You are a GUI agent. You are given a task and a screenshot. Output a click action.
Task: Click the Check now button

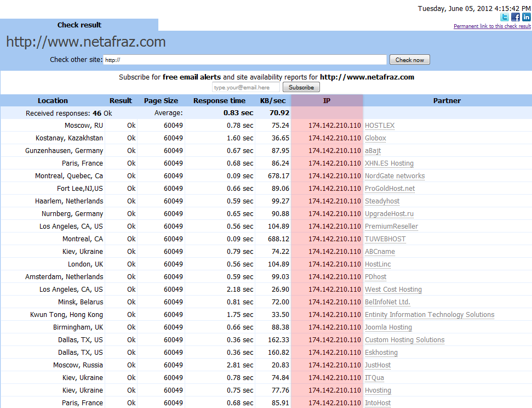pos(409,60)
